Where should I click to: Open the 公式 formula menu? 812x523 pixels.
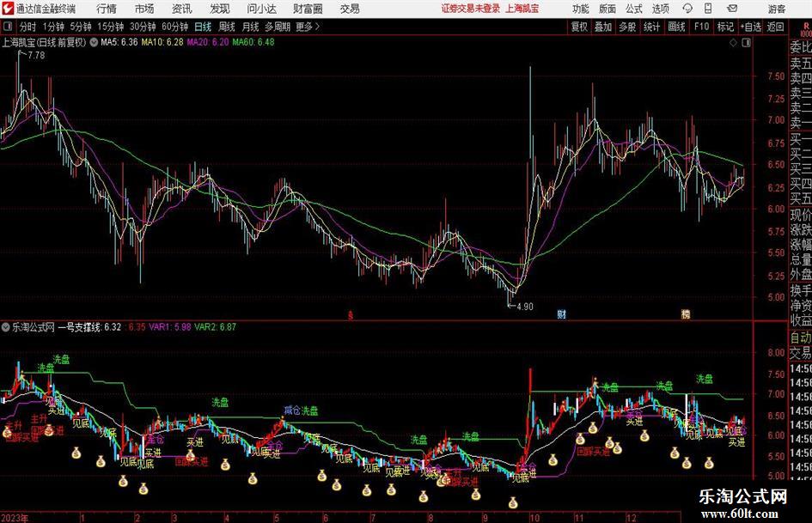point(634,9)
